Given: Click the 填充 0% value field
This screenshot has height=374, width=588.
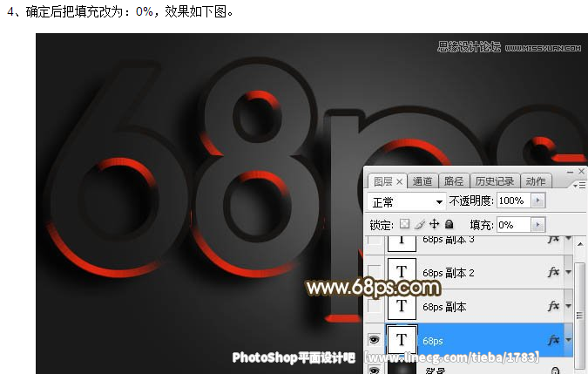Looking at the screenshot, I should pos(514,225).
